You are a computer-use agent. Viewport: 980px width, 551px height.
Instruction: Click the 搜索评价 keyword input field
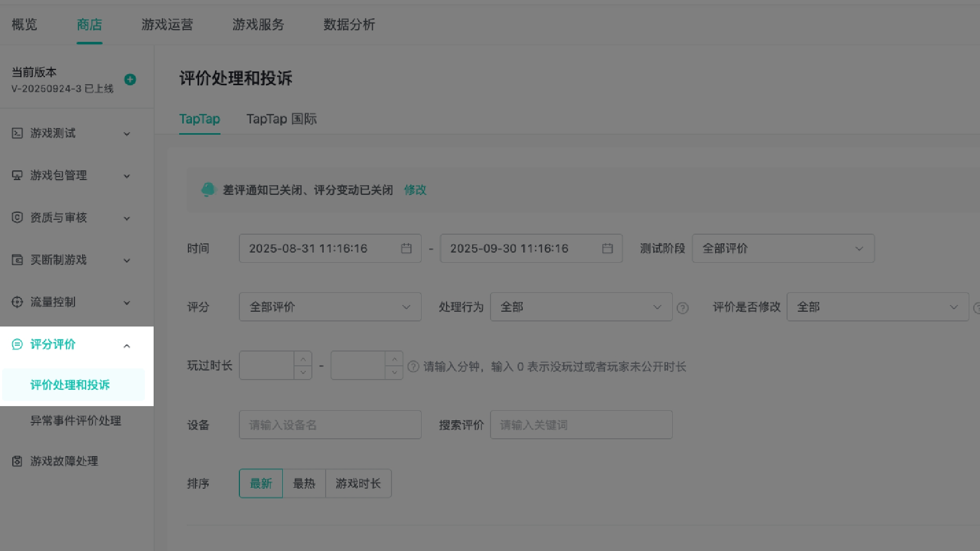[x=581, y=425]
